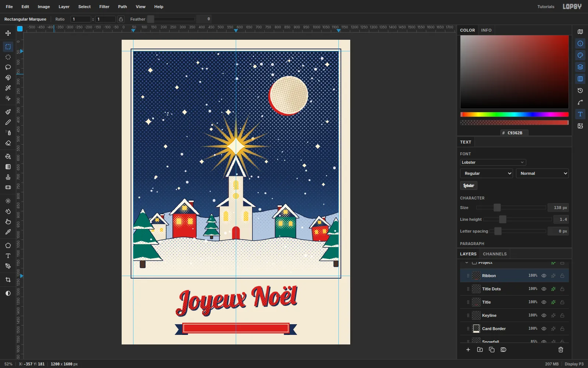
Task: Open the Tutorials link
Action: tap(546, 7)
